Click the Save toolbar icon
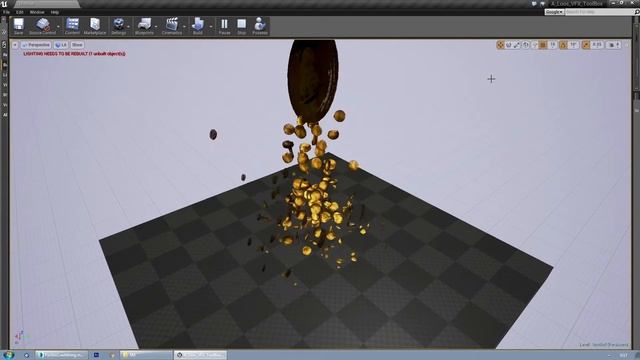Viewport: 640px width, 360px height. coord(19,26)
